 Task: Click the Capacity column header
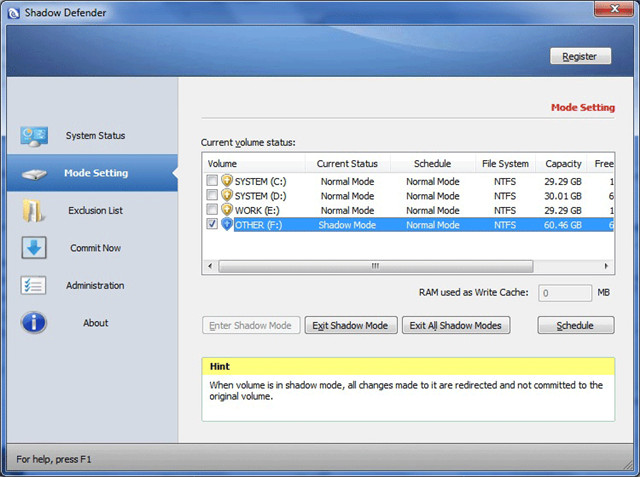[x=561, y=164]
